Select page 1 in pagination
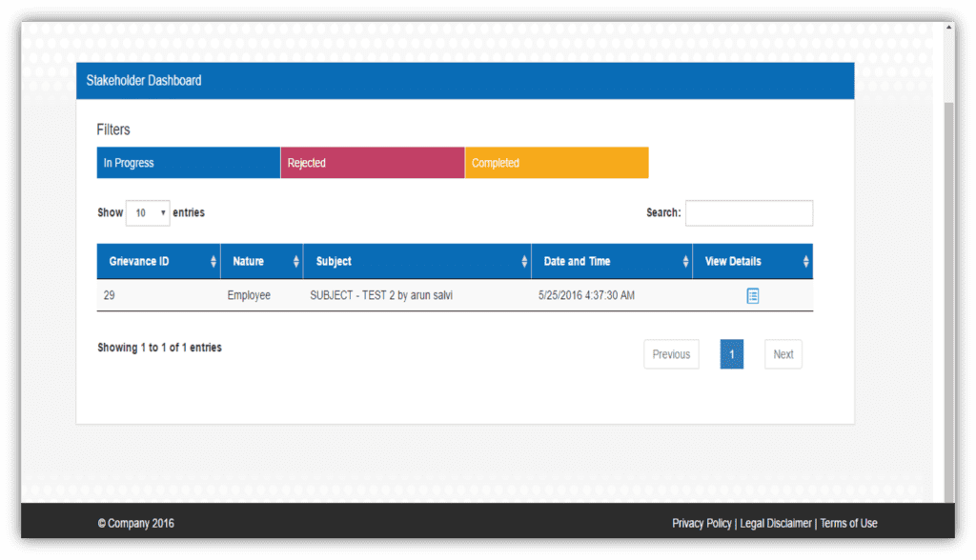The width and height of the screenshot is (976, 560). (731, 354)
